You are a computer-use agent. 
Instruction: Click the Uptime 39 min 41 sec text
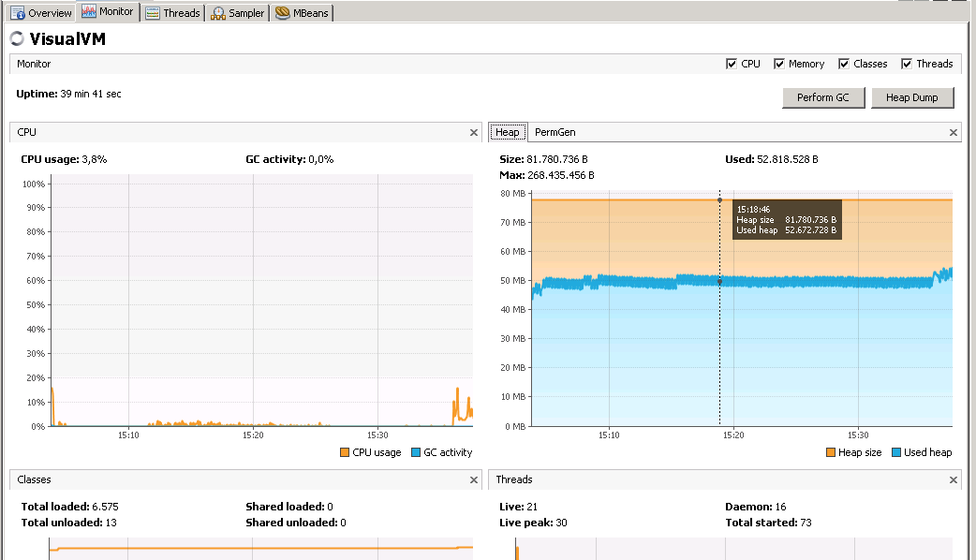[68, 94]
